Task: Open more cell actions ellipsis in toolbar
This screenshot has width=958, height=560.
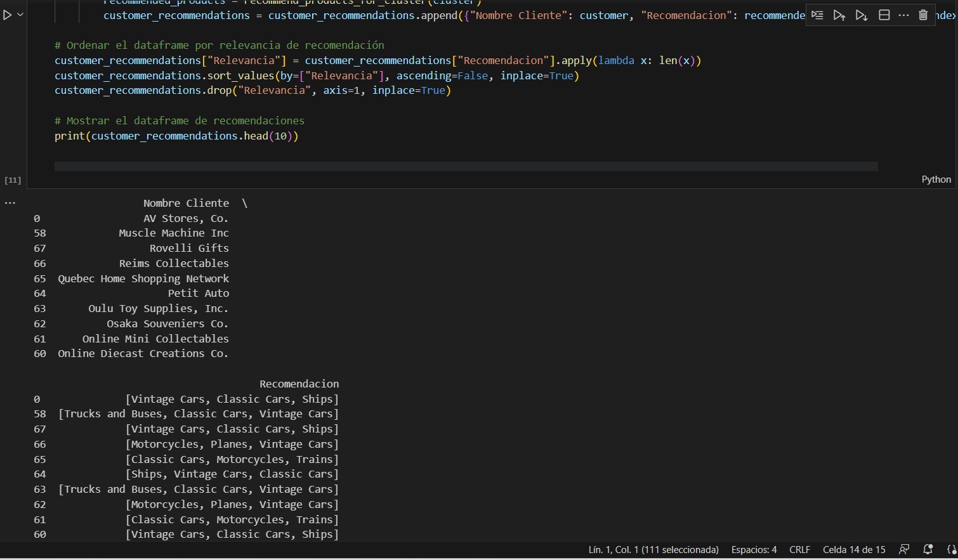Action: [903, 15]
